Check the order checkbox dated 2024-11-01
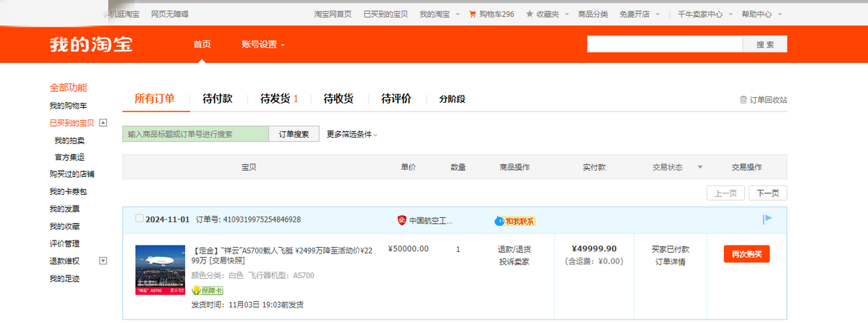This screenshot has width=868, height=323. [139, 219]
